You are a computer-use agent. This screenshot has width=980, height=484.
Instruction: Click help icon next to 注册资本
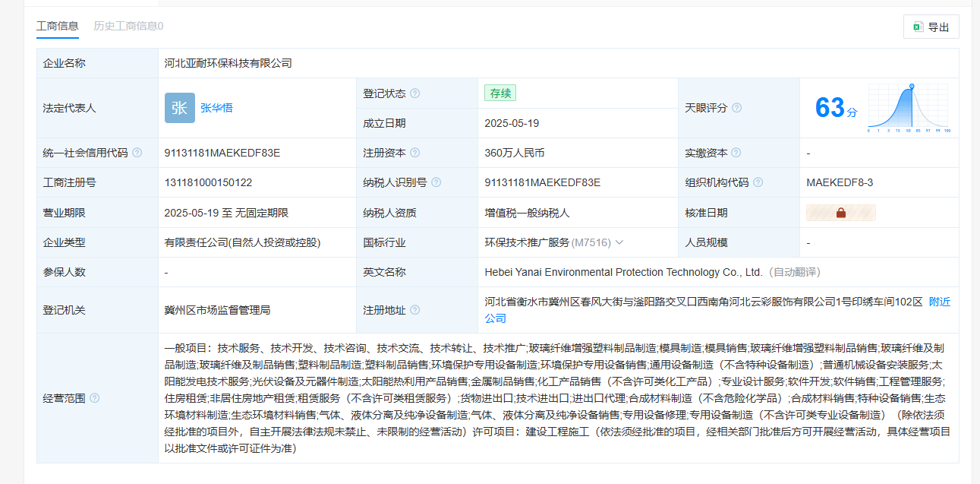(415, 153)
